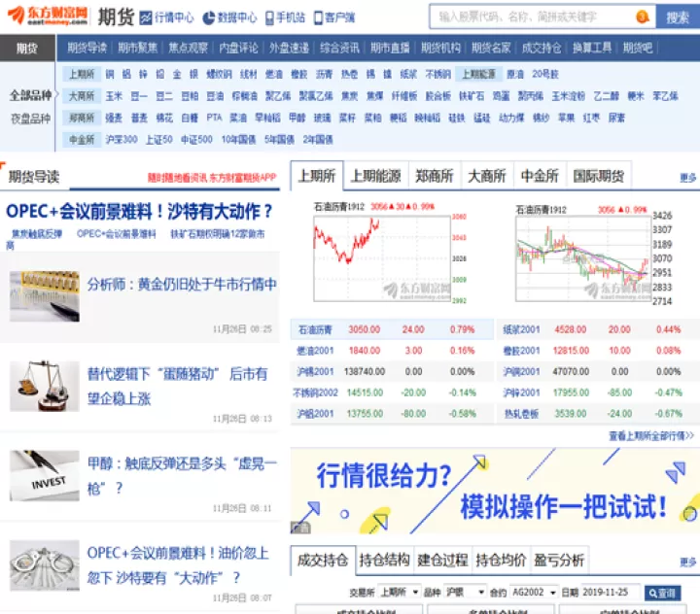
Task: Select 期货导读 in navigation bar
Action: [x=87, y=48]
